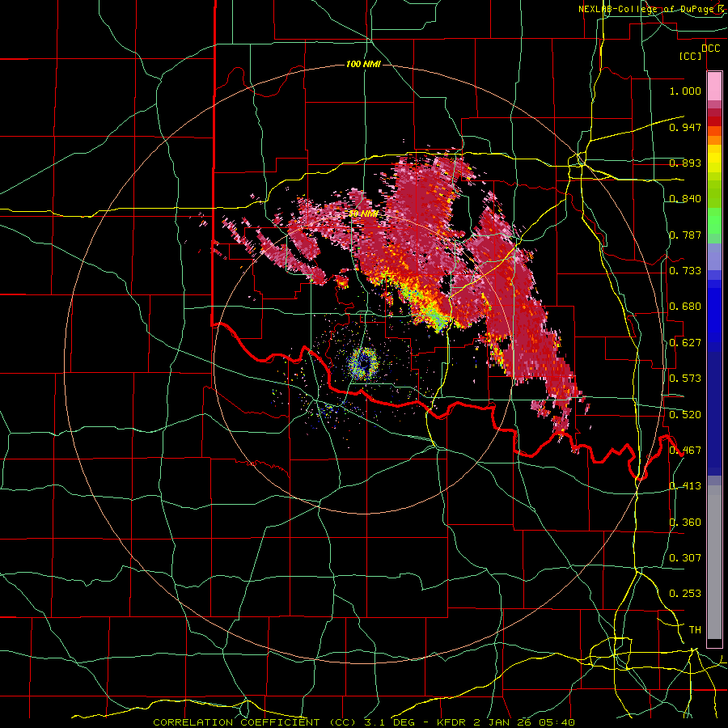
Task: Click the 0.627 legend label
Action: coord(685,342)
